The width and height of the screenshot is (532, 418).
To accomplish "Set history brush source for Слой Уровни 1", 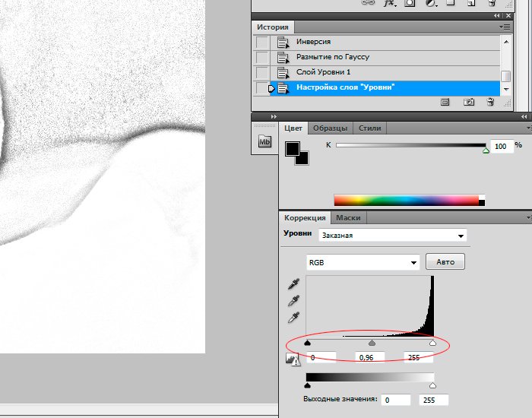I will (262, 73).
